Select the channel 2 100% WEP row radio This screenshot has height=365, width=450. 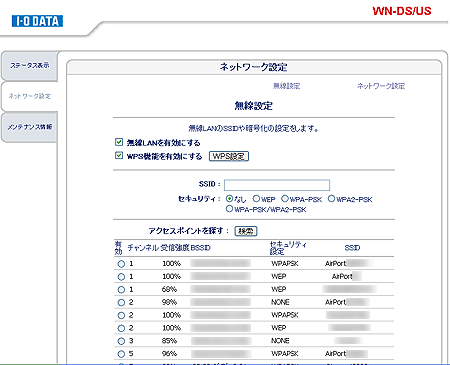click(x=121, y=328)
